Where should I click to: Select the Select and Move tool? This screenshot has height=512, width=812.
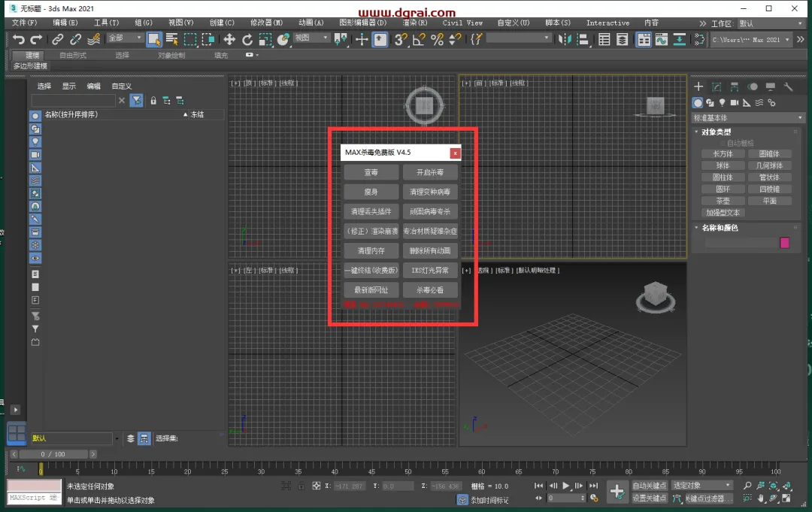tap(229, 39)
